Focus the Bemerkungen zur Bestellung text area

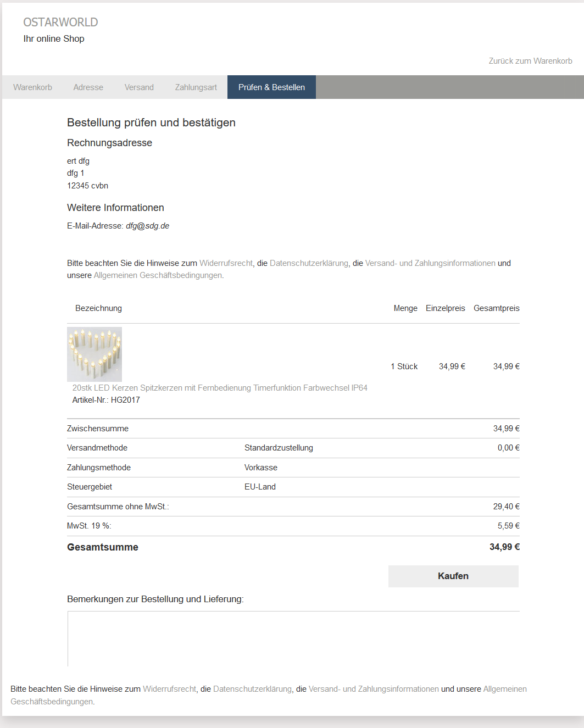coord(293,638)
